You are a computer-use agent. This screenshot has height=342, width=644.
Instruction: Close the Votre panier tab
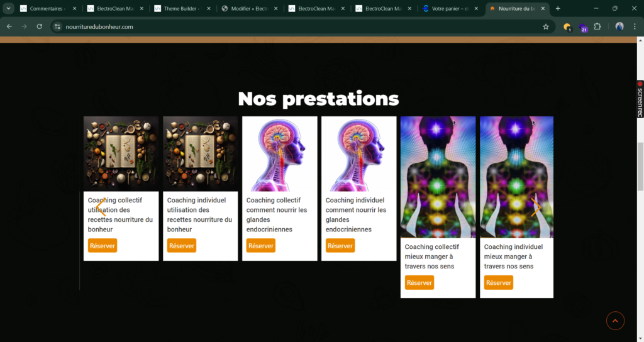point(476,8)
